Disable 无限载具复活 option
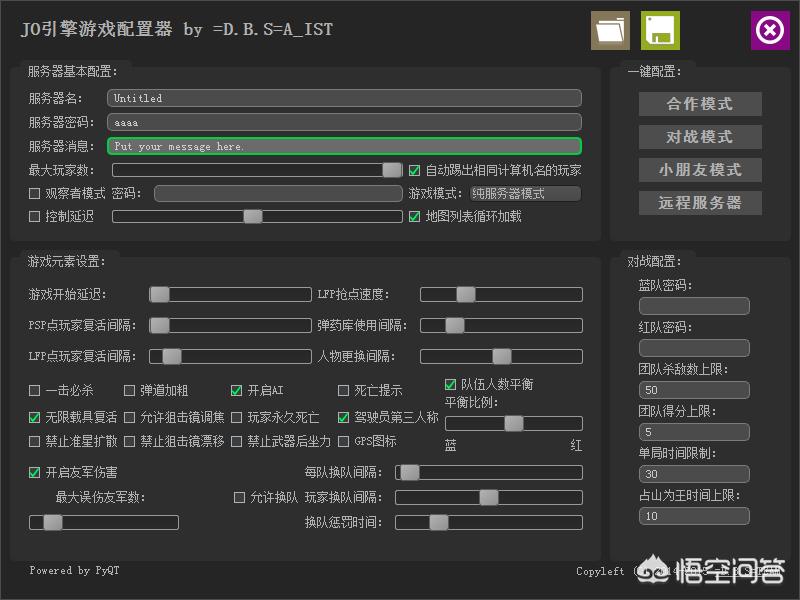This screenshot has width=800, height=600. tap(33, 417)
